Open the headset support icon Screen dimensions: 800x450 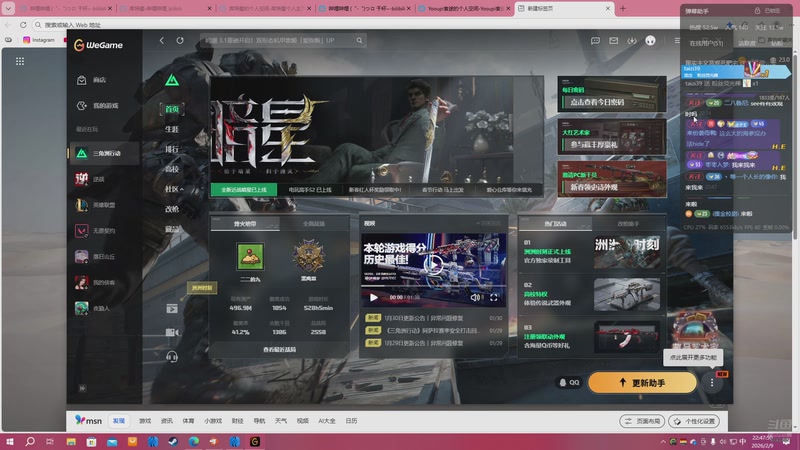(172, 356)
